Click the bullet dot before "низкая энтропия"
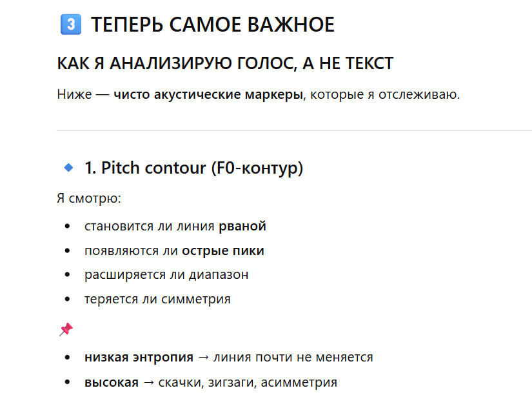 [x=68, y=358]
